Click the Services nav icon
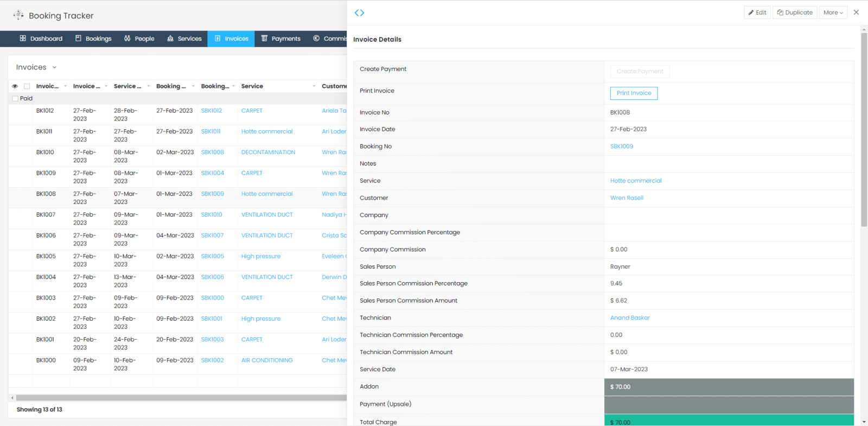The width and height of the screenshot is (868, 426). tap(170, 39)
